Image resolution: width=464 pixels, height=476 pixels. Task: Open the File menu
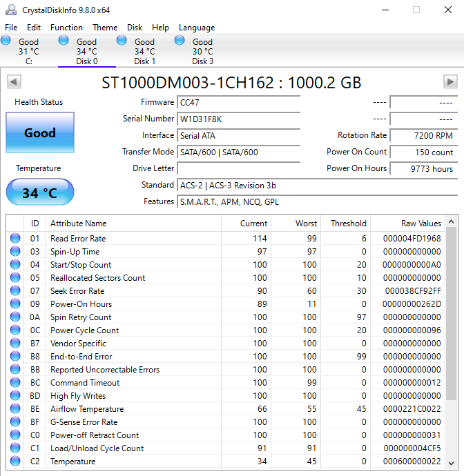tap(11, 28)
